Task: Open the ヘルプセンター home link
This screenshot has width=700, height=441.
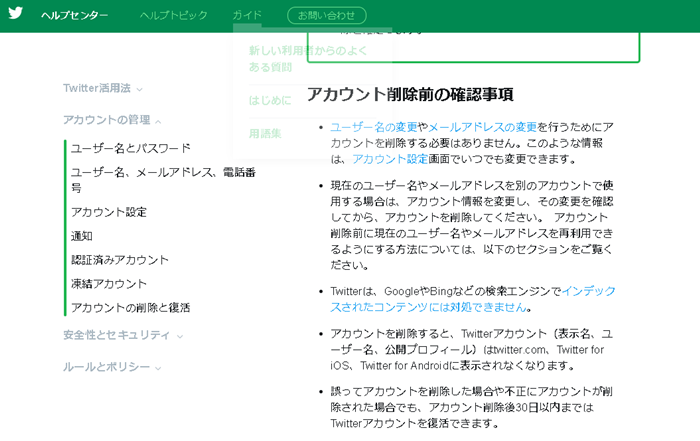Action: (75, 16)
